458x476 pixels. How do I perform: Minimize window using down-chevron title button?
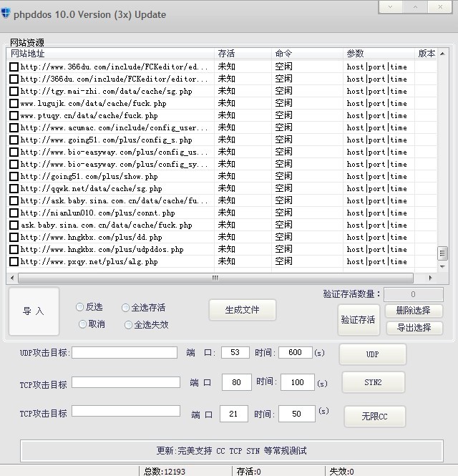(390, 6)
